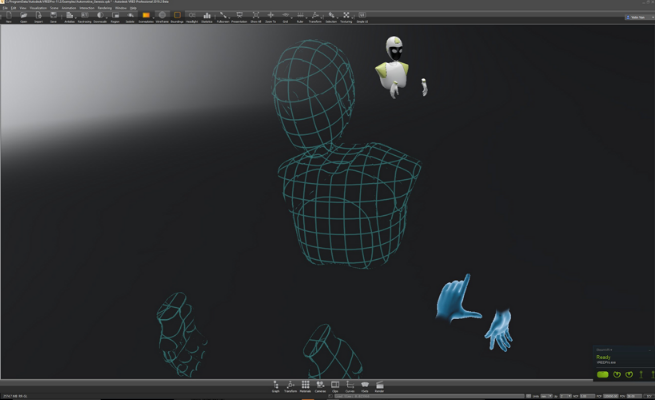The width and height of the screenshot is (655, 400).
Task: Open the Edit menu
Action: coord(14,8)
